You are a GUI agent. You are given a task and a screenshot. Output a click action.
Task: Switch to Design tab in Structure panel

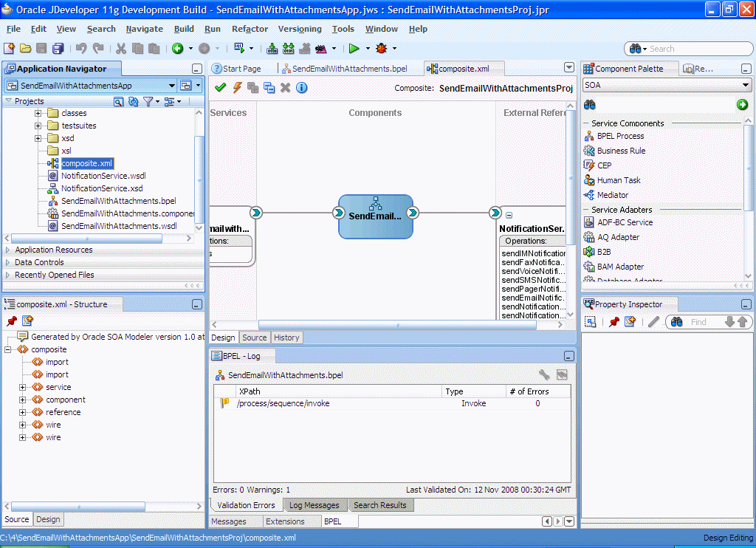48,519
